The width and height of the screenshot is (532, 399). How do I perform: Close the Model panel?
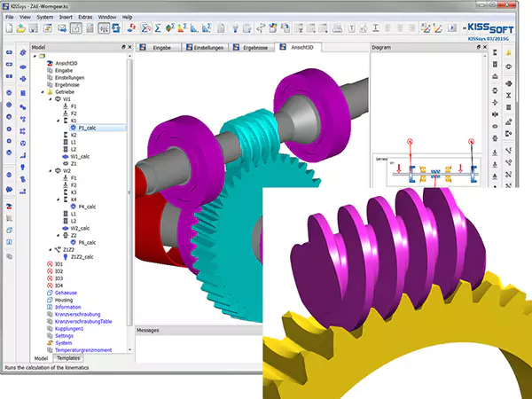tap(130, 47)
